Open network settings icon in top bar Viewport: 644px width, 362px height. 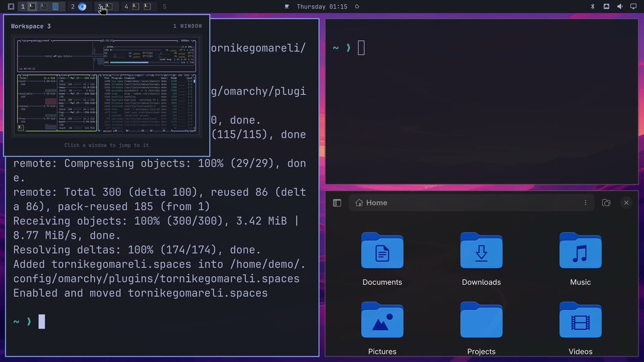pos(606,6)
